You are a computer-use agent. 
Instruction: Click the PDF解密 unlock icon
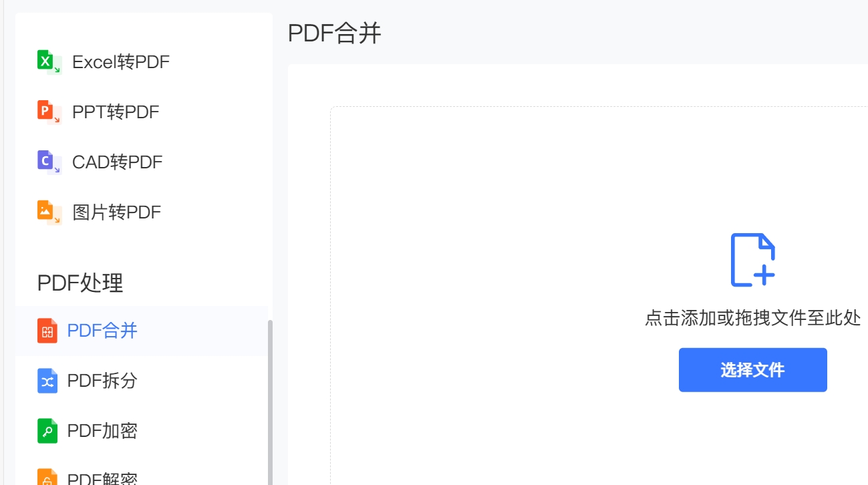pos(47,477)
